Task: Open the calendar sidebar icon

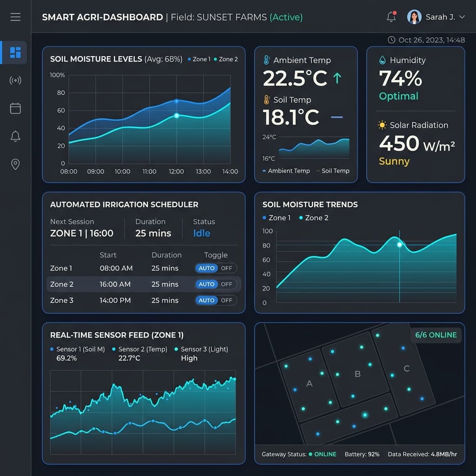Action: [x=15, y=108]
